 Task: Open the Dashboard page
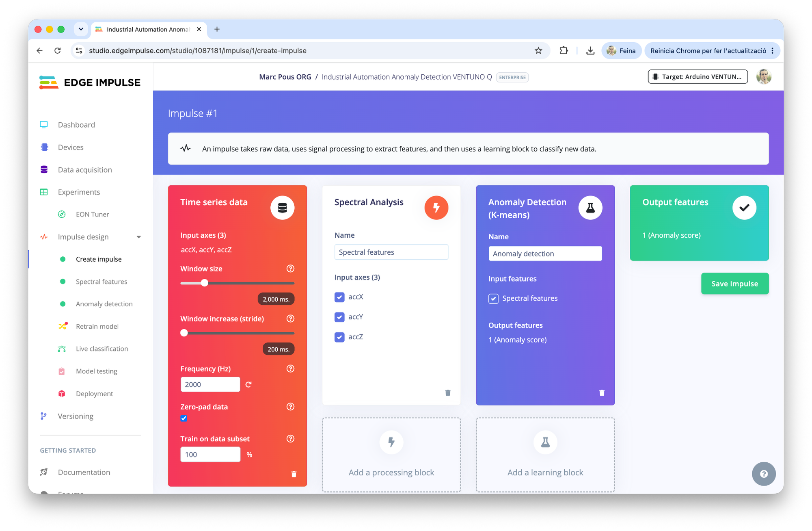[76, 125]
